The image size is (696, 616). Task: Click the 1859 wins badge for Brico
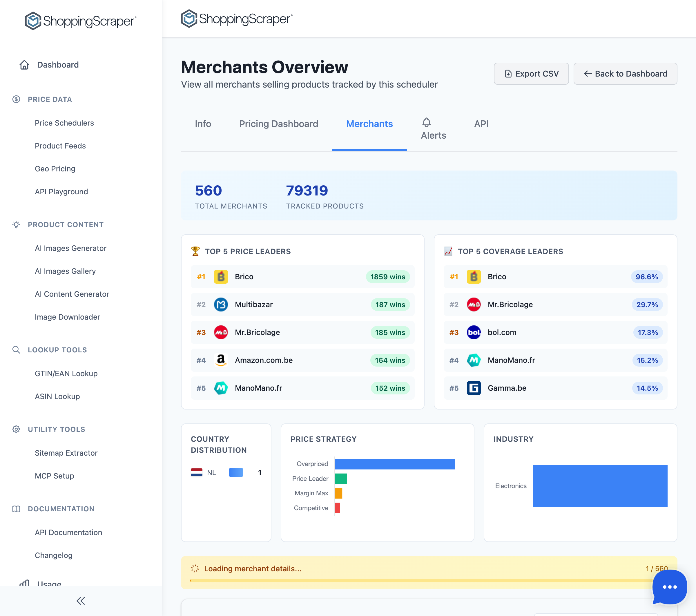point(388,277)
